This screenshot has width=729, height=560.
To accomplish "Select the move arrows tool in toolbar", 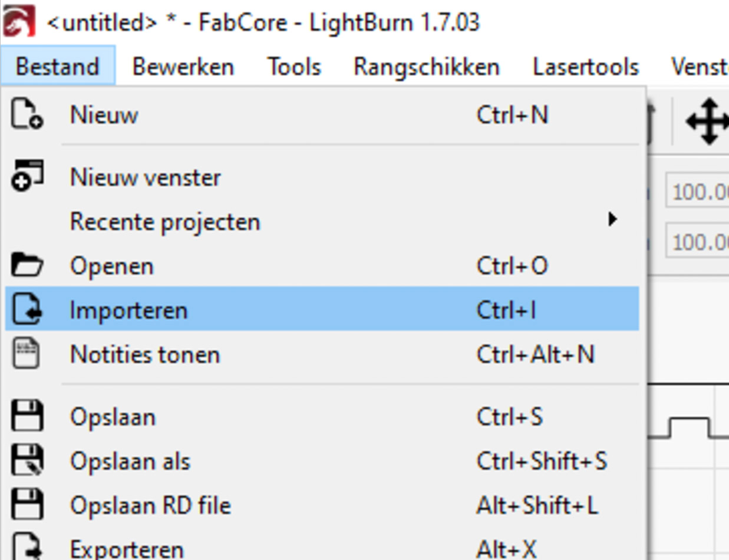I will pos(707,121).
